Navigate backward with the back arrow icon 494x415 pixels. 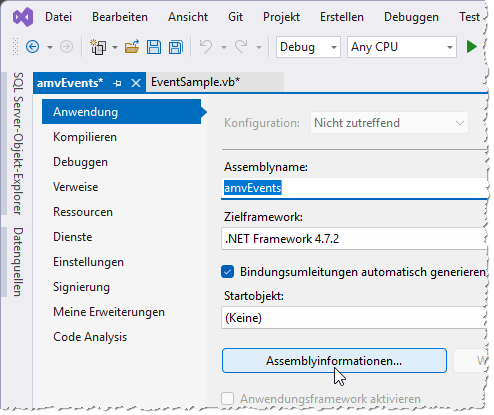point(33,47)
